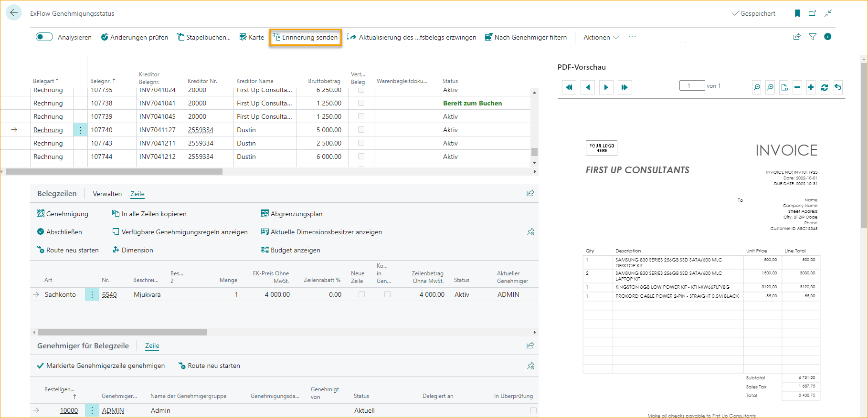Click the minus icon in PDF toolbar
This screenshot has width=868, height=418.
pos(797,87)
